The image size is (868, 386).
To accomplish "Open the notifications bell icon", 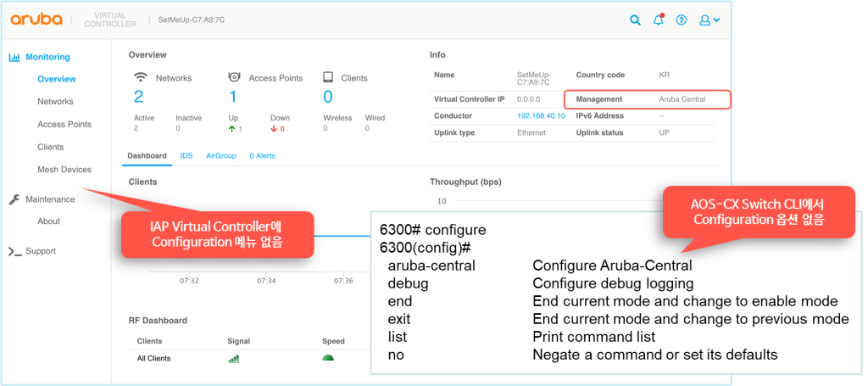I will (x=658, y=20).
